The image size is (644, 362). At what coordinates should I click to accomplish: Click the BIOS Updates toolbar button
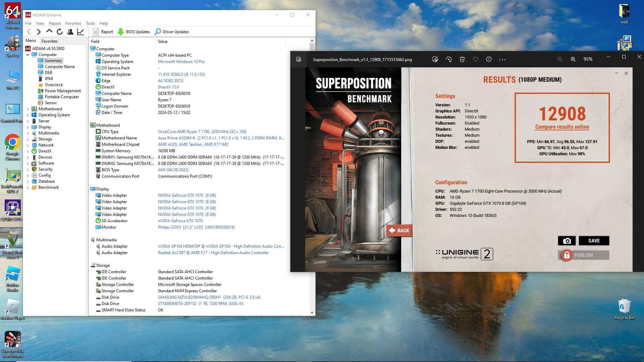tap(134, 32)
